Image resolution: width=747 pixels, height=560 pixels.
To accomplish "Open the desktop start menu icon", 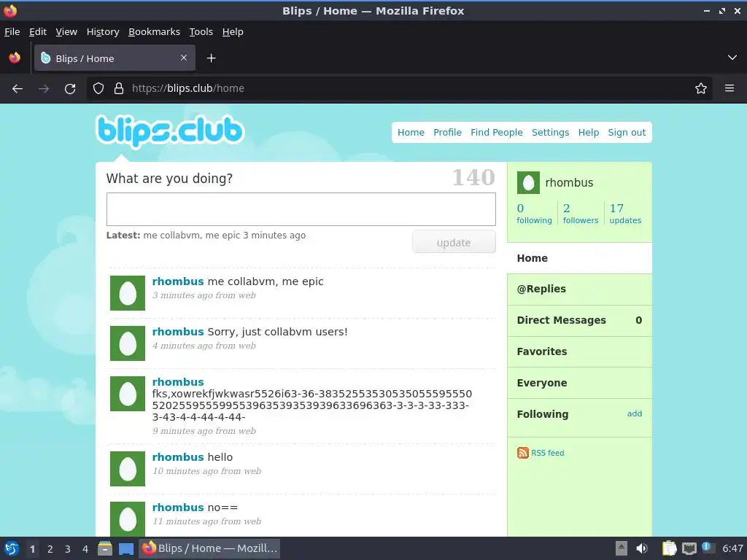I will (x=12, y=548).
